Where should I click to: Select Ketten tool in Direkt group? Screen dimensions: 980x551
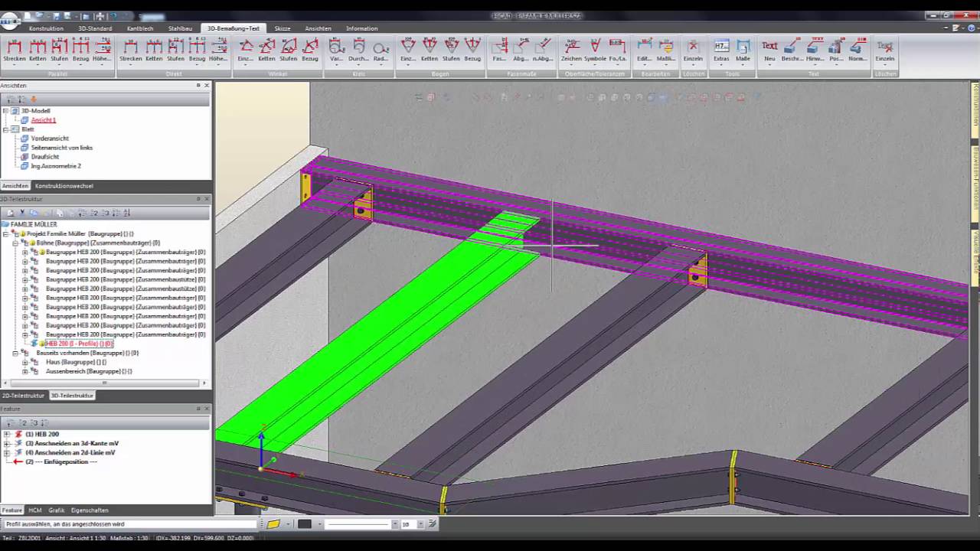click(154, 51)
